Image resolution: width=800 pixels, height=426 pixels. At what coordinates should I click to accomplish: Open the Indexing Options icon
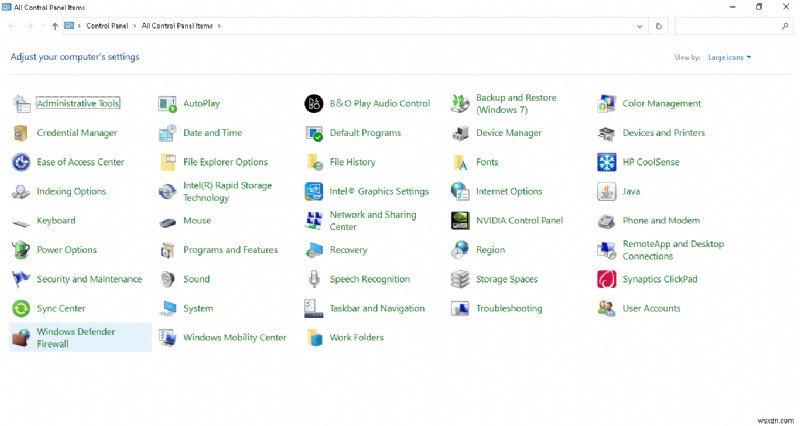pyautogui.click(x=21, y=192)
